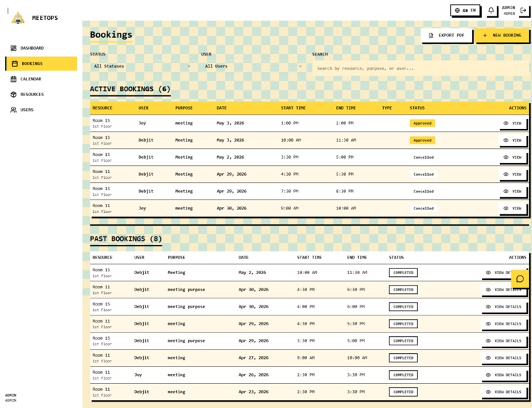This screenshot has height=408, width=532.
Task: Click the Resource header in active bookings
Action: (102, 108)
